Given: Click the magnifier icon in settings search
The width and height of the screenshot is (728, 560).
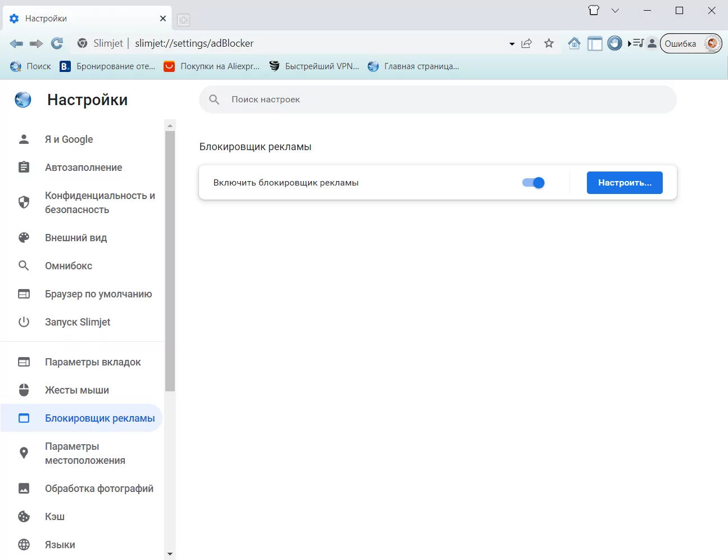Looking at the screenshot, I should point(214,100).
